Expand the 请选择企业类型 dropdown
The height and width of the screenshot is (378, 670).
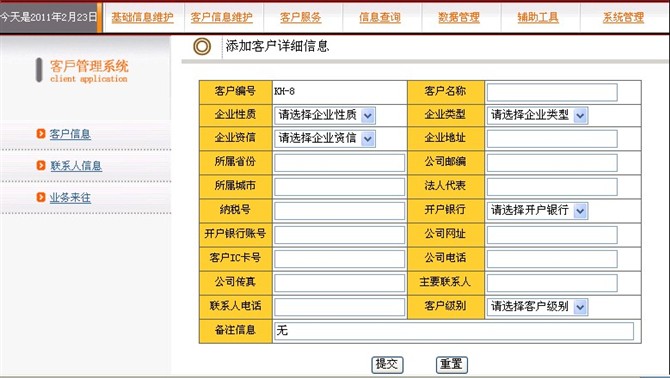(538, 115)
